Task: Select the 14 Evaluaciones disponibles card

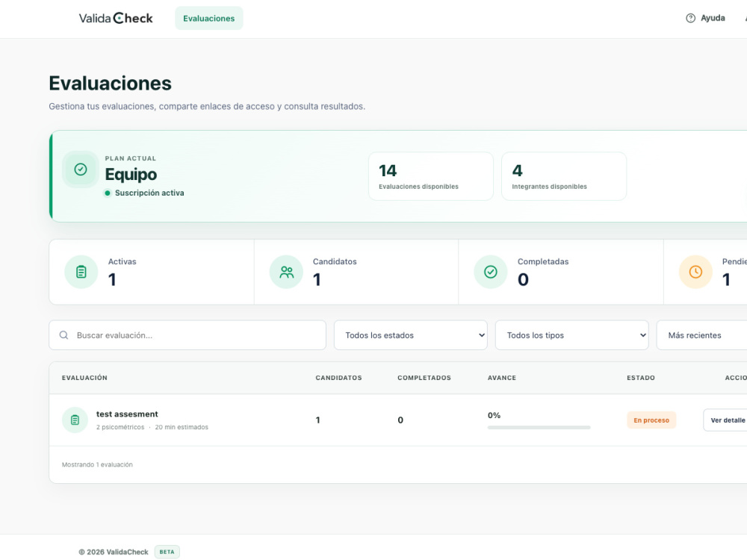Action: click(x=431, y=176)
